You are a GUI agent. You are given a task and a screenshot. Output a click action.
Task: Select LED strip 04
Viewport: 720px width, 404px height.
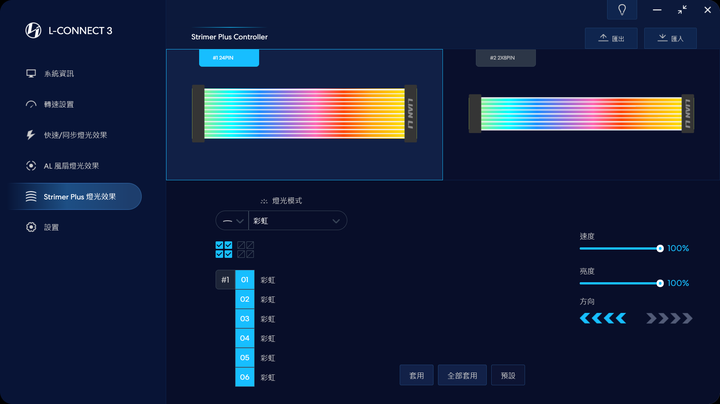(x=245, y=338)
